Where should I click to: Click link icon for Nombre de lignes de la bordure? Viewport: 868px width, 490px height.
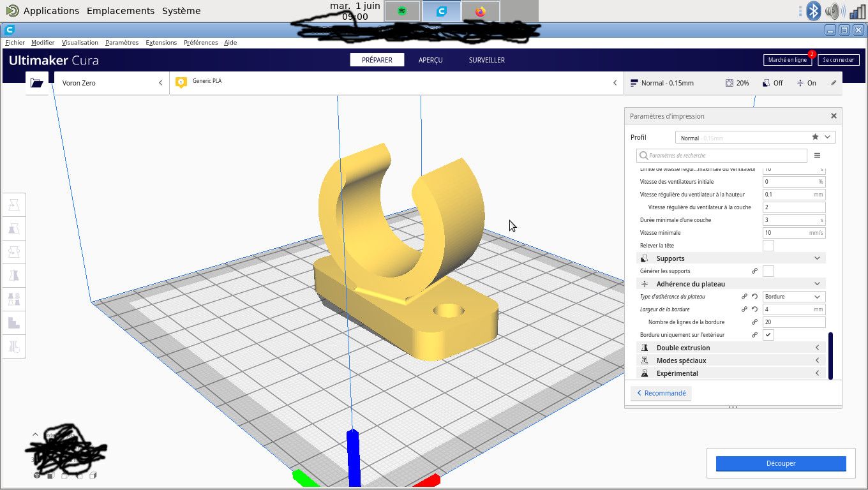click(754, 322)
